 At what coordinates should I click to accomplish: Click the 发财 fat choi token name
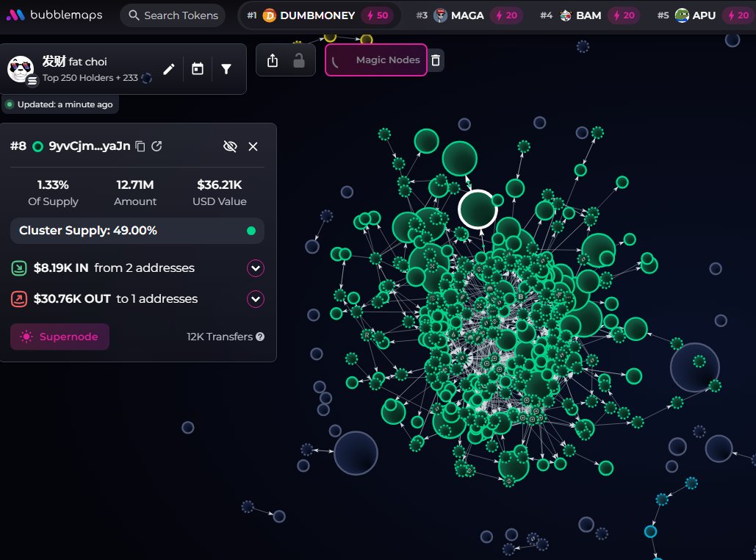[x=74, y=61]
